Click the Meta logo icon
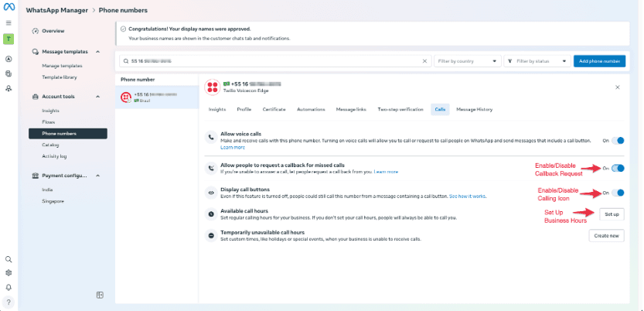Viewport: 644px width, 311px height. pyautogui.click(x=9, y=9)
